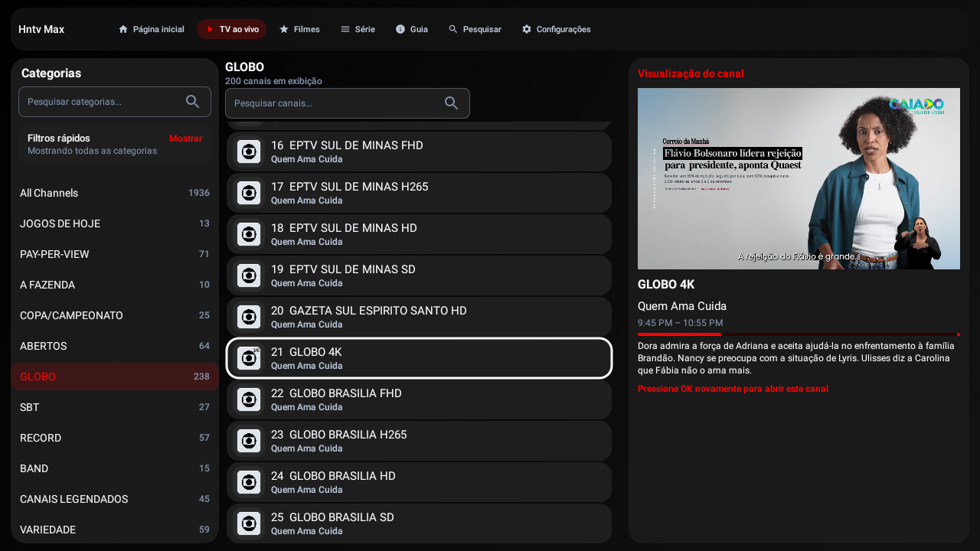Select channel 20 GAZETA SUL ESPIRITO SANTO HD
980x551 pixels.
tap(419, 317)
